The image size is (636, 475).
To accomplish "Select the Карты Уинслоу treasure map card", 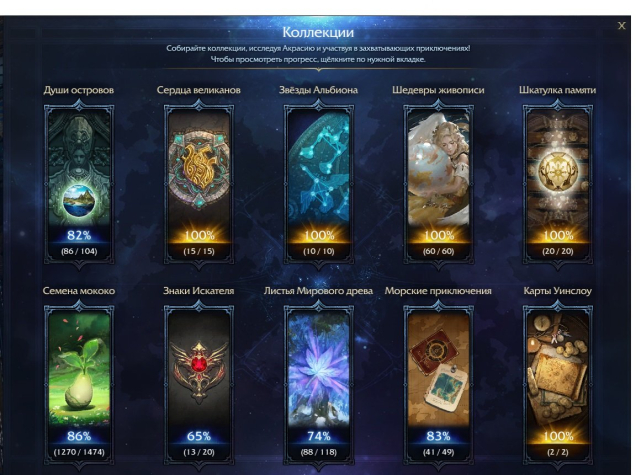I will [558, 385].
